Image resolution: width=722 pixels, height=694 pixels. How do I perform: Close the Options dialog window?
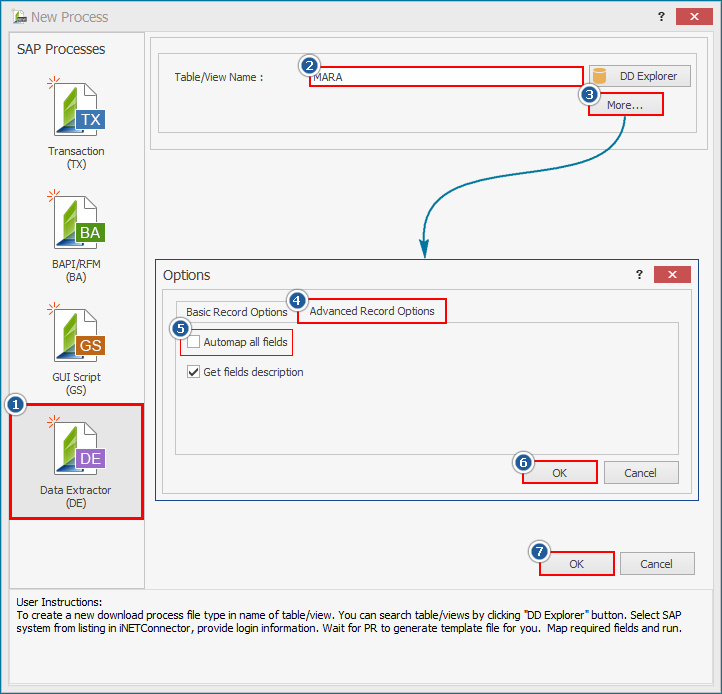tap(672, 275)
